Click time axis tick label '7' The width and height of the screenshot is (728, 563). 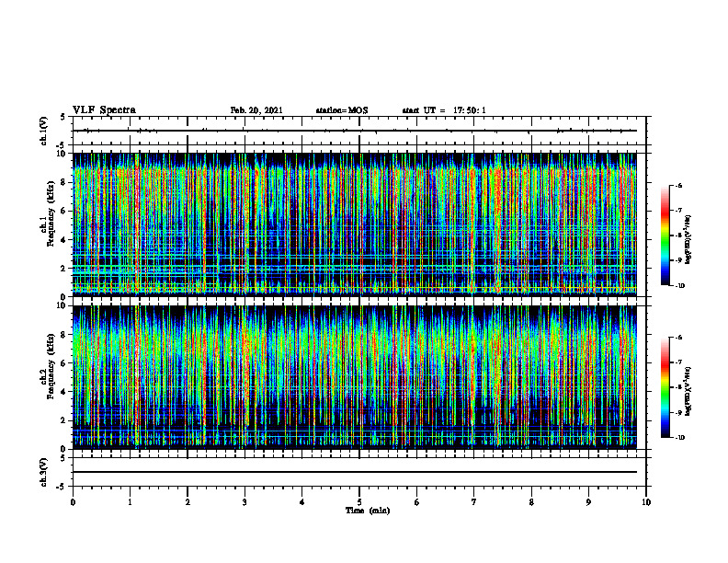tap(474, 502)
